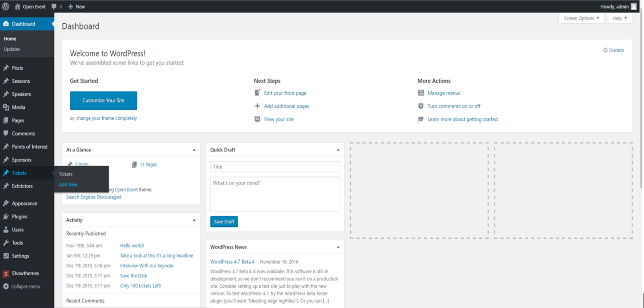This screenshot has height=308, width=644.
Task: Click the Speakers pin icon in sidebar
Action: point(6,94)
